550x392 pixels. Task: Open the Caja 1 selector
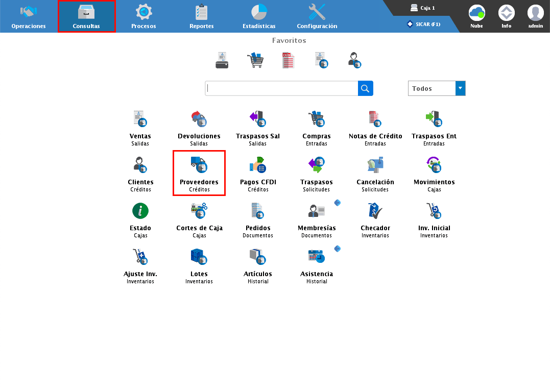click(x=423, y=8)
